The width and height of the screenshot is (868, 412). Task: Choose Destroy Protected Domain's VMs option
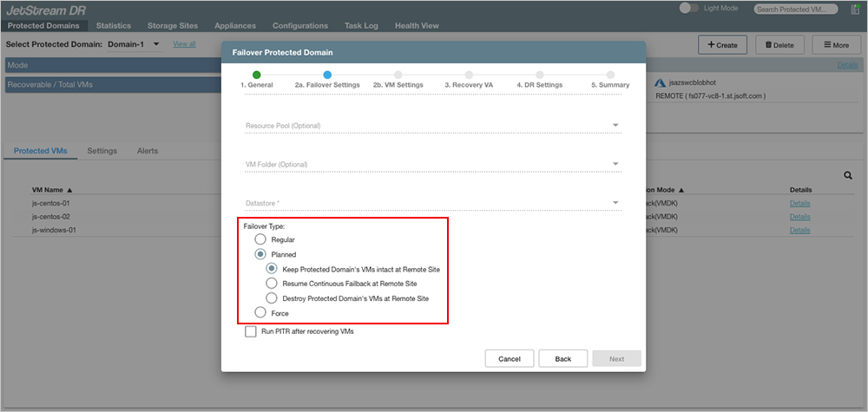(272, 298)
